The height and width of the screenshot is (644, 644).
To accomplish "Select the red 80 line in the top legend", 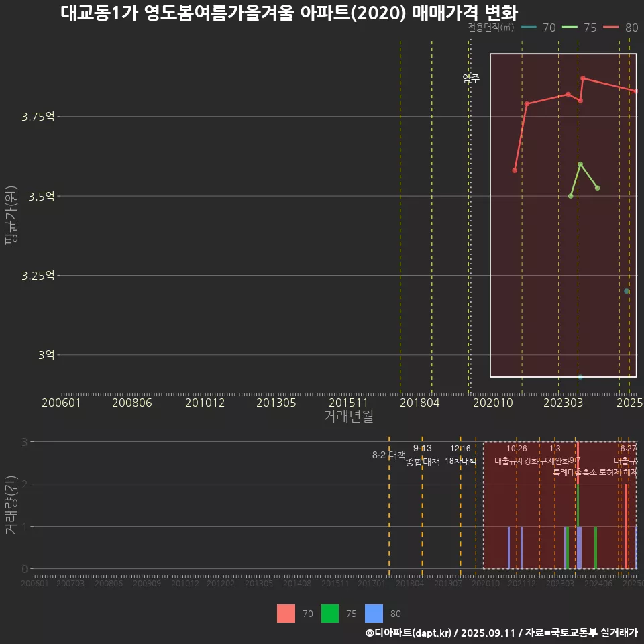I will point(610,28).
